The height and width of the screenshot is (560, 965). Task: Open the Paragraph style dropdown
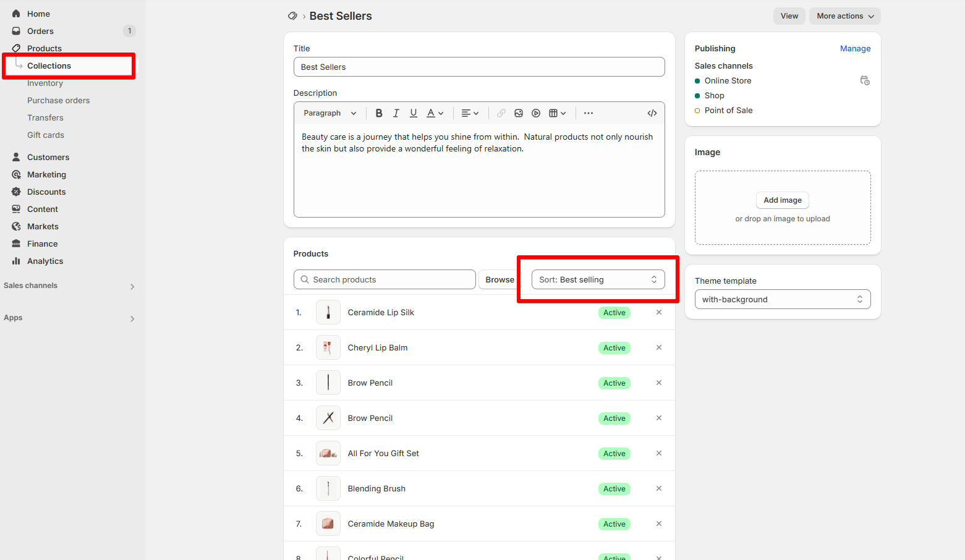329,113
